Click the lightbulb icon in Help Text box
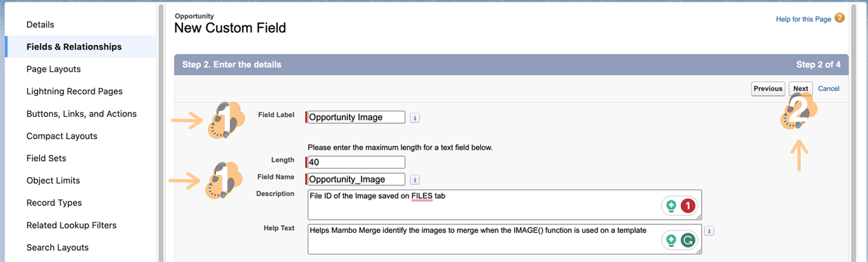The width and height of the screenshot is (868, 262). tap(671, 240)
